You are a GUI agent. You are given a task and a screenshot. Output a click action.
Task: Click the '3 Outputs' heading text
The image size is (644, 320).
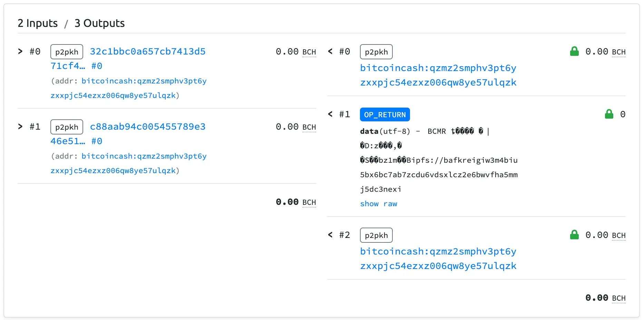click(99, 23)
